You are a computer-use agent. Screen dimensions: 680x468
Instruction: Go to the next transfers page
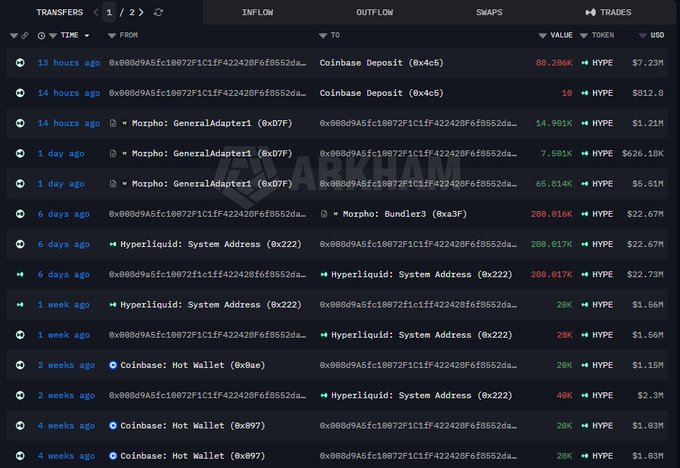[x=141, y=13]
